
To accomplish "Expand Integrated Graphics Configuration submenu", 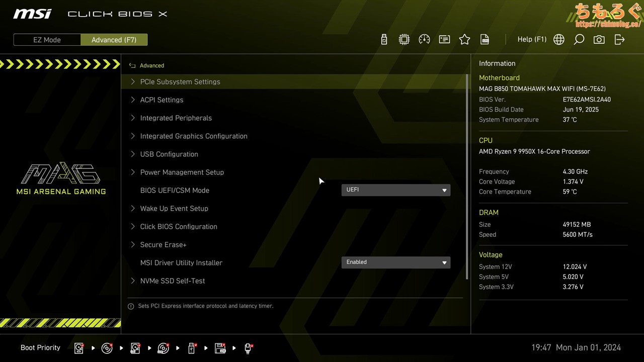I will pyautogui.click(x=193, y=136).
